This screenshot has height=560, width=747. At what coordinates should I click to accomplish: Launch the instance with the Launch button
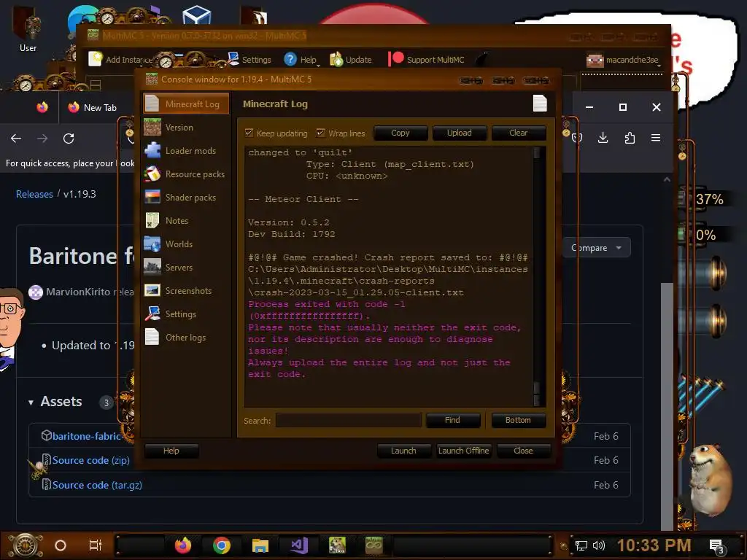pos(403,451)
